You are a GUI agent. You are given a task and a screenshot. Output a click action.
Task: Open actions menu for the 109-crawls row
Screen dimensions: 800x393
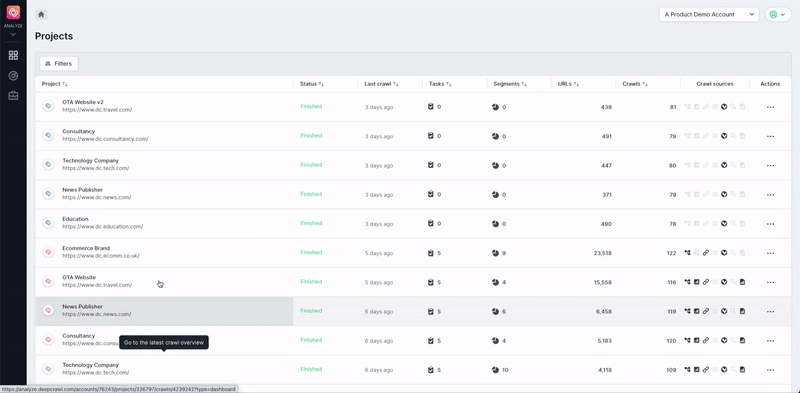click(x=770, y=370)
